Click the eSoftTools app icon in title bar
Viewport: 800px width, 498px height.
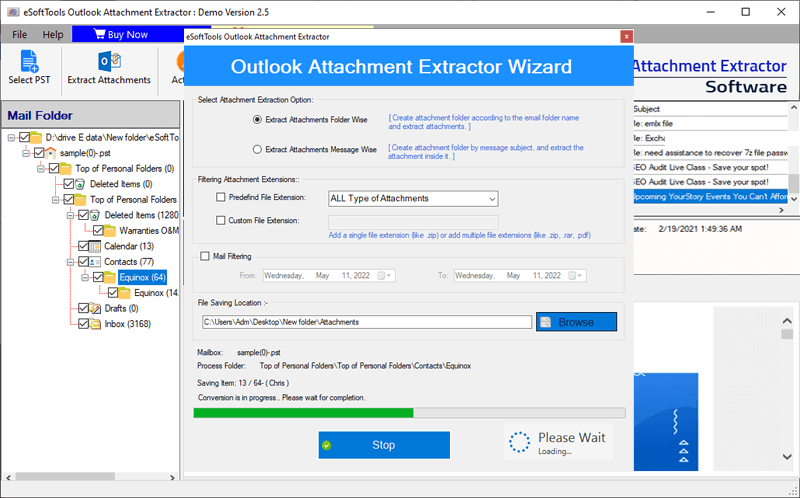(13, 12)
